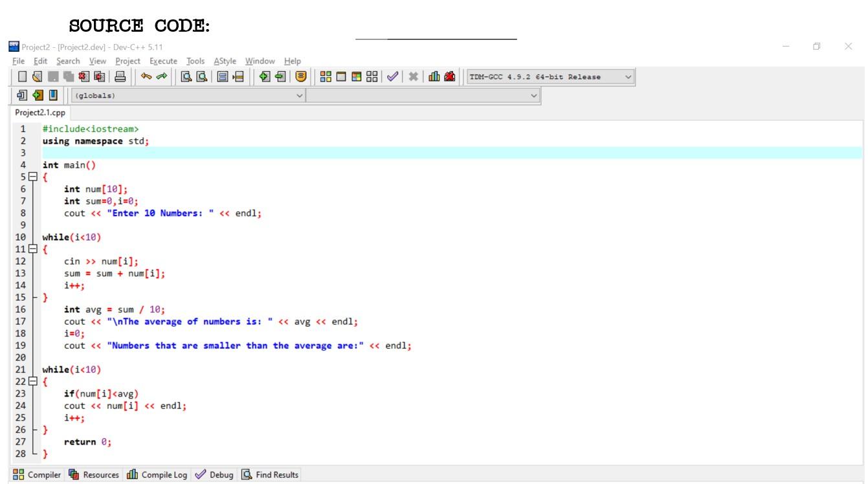This screenshot has height=484, width=868.
Task: Click the 'sum = sum + num[i];' line
Action: [115, 273]
